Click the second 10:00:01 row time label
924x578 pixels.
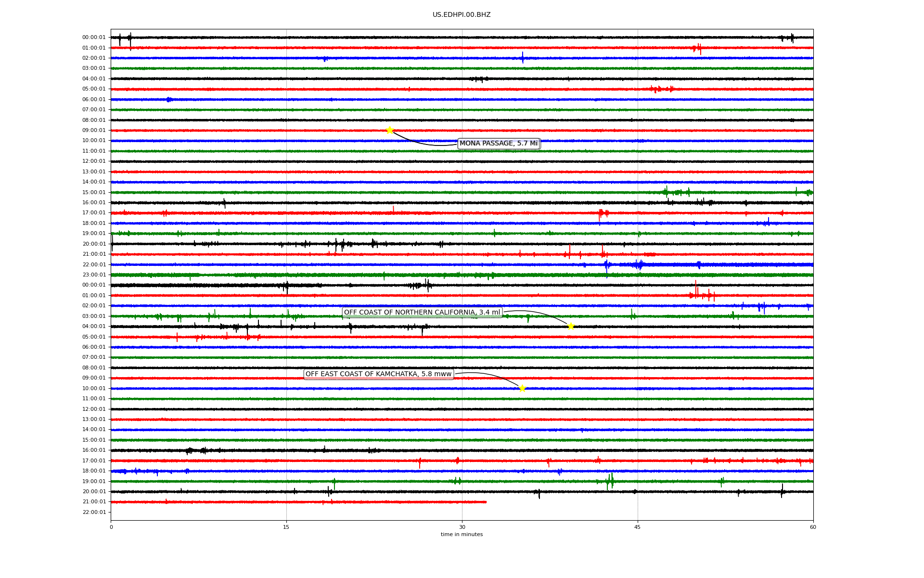tap(94, 388)
